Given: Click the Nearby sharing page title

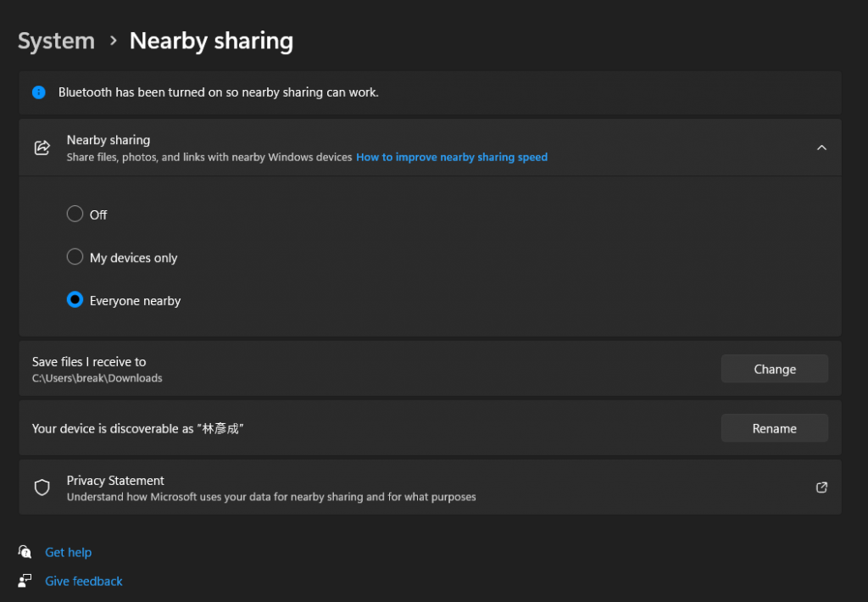Looking at the screenshot, I should point(211,41).
